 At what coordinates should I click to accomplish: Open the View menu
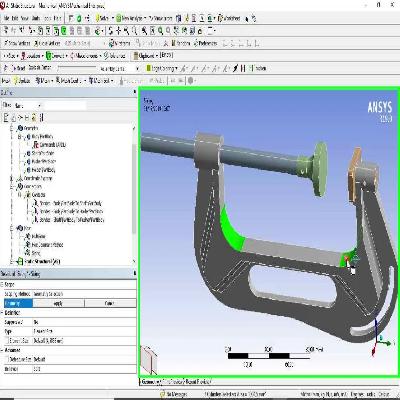(x=24, y=18)
